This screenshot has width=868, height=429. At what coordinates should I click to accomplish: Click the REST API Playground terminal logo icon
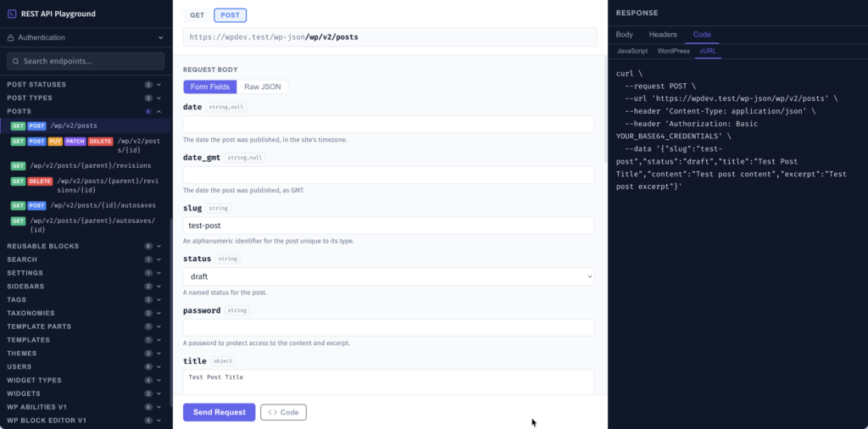[12, 14]
